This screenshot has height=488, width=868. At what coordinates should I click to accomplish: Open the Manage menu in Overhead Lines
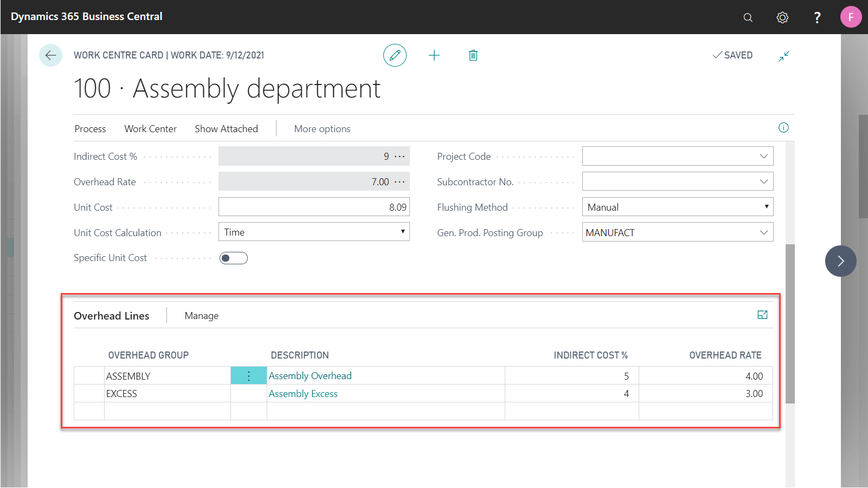coord(202,316)
